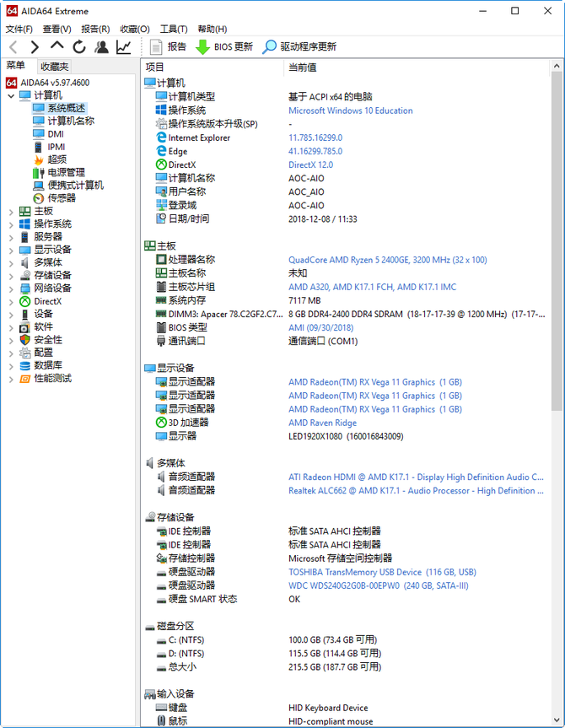Click the scrollbar down arrow

[557, 720]
